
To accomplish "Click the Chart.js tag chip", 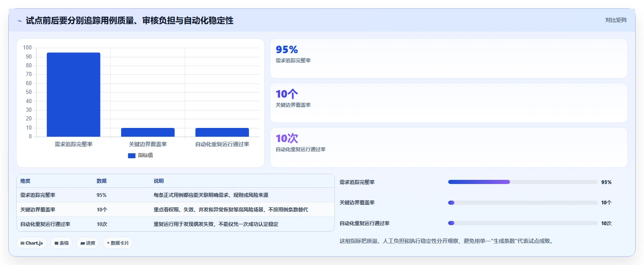I will [32, 243].
